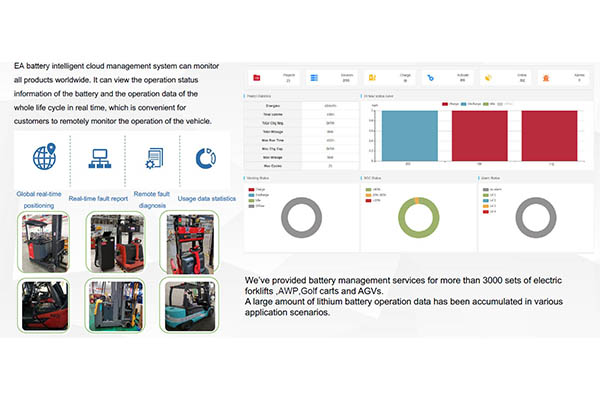The image size is (600, 400).
Task: Click the remote fault diagnosis document icon
Action: pos(154,158)
